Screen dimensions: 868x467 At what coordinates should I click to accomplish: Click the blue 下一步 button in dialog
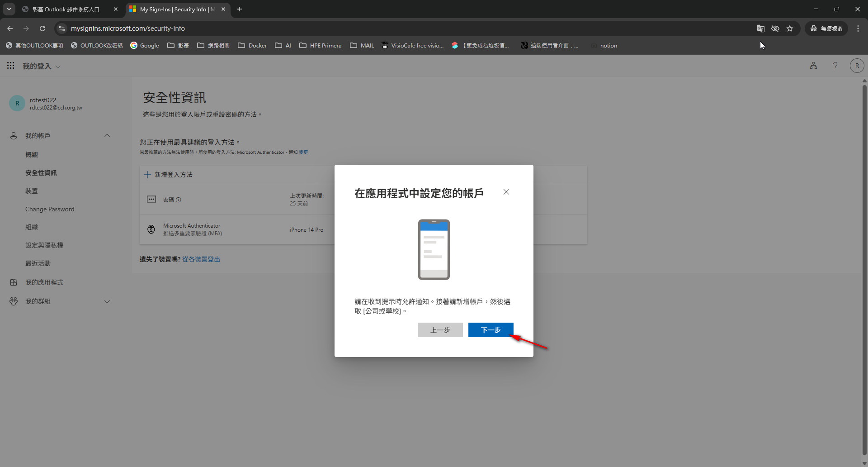click(491, 330)
